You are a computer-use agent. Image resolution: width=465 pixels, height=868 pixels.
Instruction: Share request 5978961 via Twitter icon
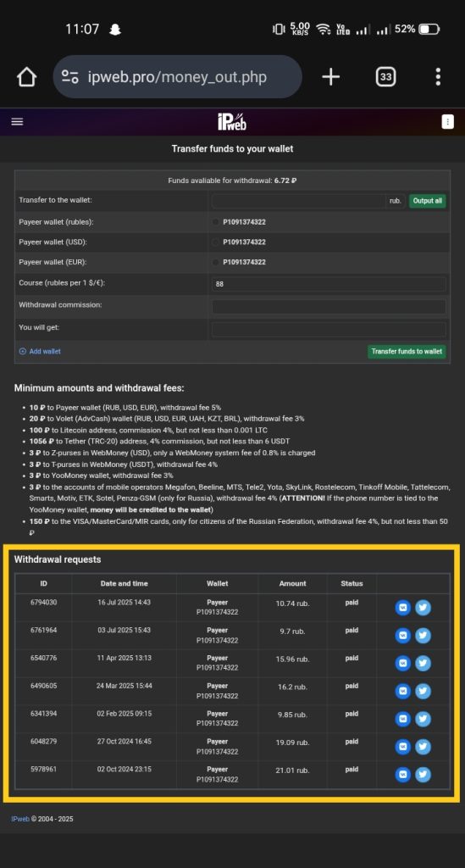(423, 775)
